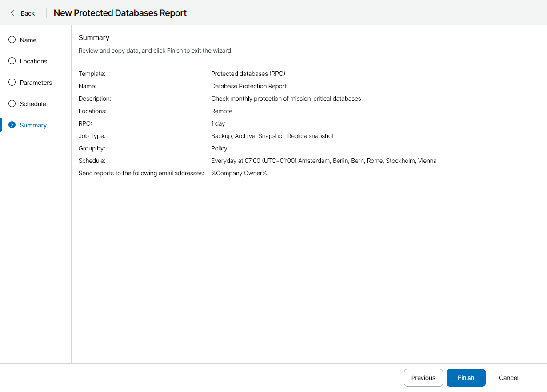Select the Locations step circle indicator
Screen dimensions: 547x392
pyautogui.click(x=12, y=61)
